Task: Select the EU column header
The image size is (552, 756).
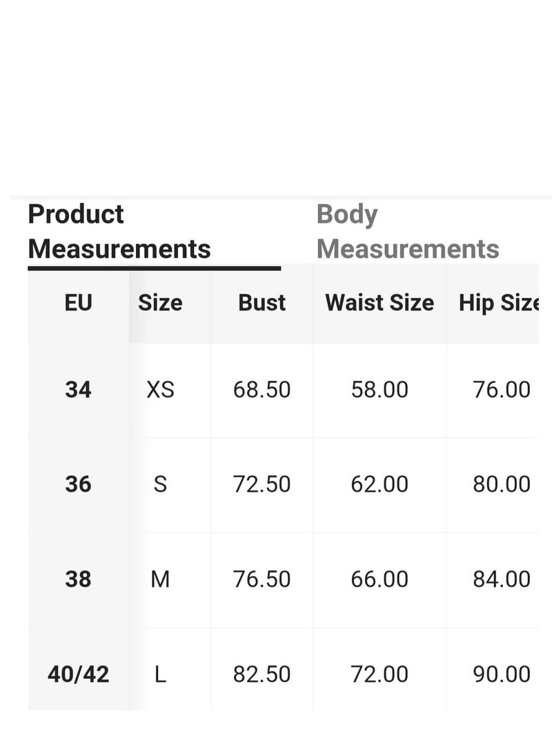Action: pos(78,304)
